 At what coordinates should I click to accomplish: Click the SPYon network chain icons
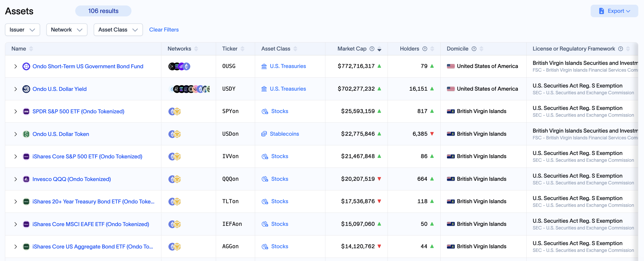pos(174,111)
